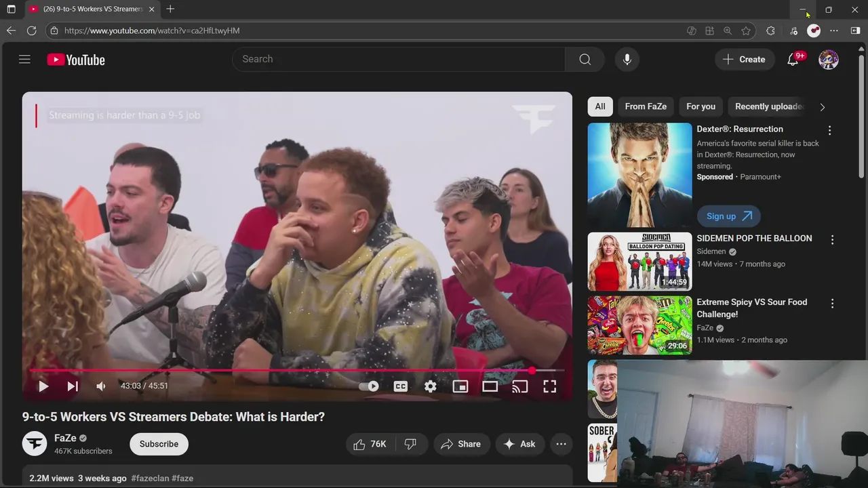The image size is (868, 488).
Task: Dislike the video
Action: point(411,444)
